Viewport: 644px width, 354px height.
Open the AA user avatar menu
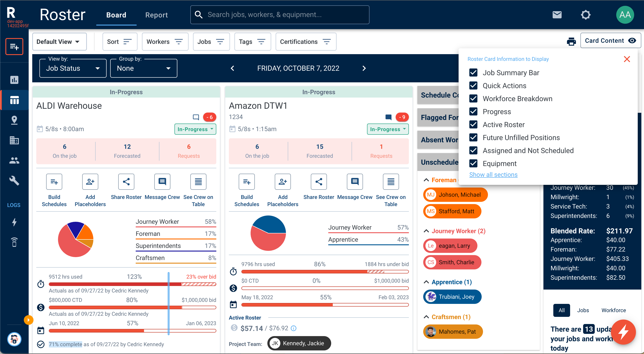pos(625,15)
